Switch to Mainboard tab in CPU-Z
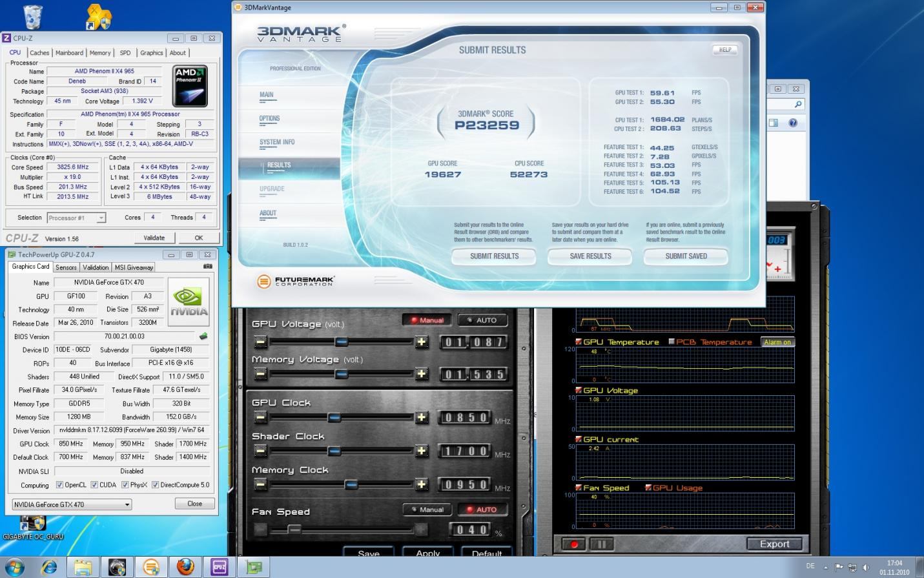The width and height of the screenshot is (924, 578). pos(69,53)
